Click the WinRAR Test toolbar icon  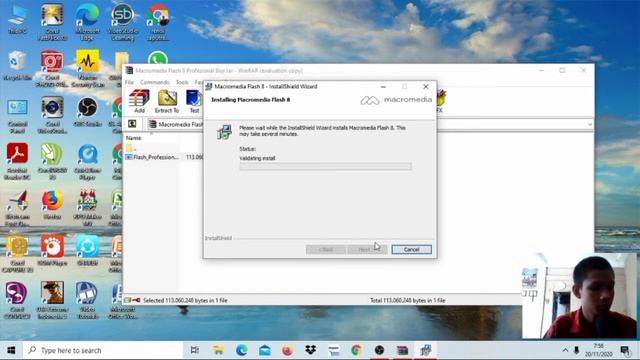tap(194, 102)
